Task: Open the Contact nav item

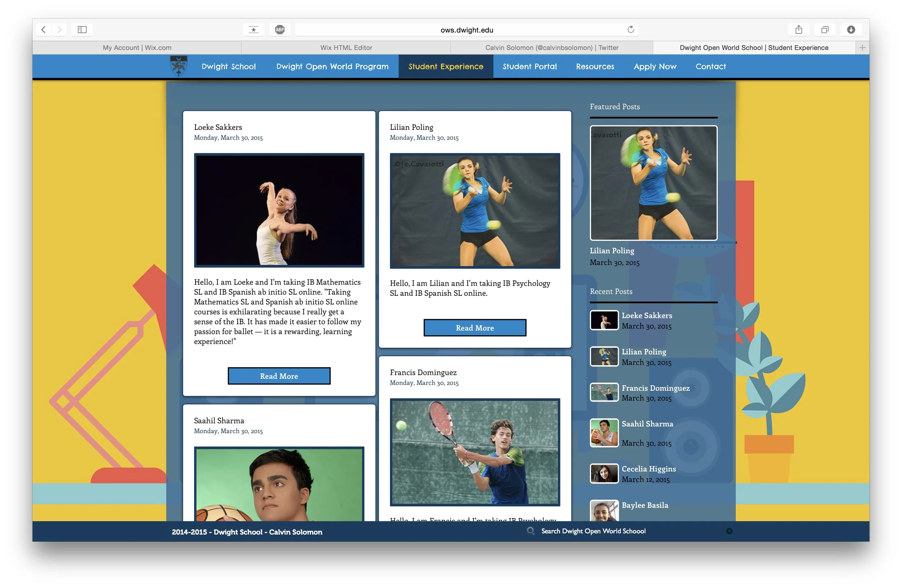Action: 711,66
